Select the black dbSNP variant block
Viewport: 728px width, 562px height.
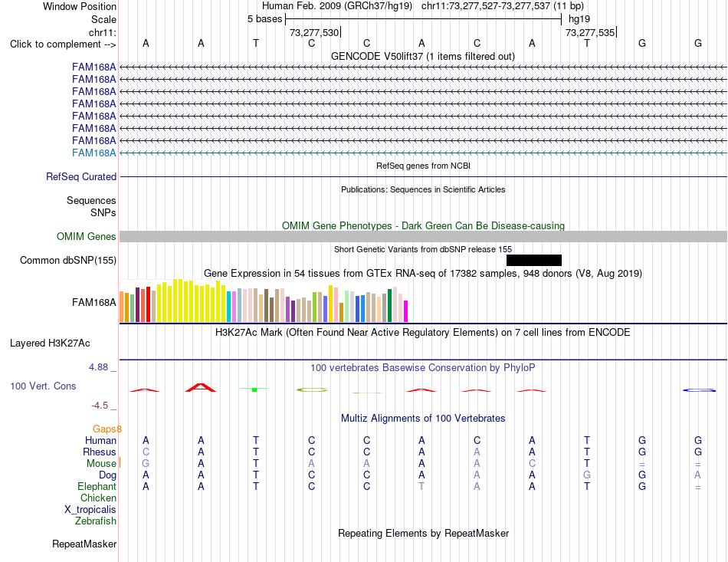coord(534,260)
